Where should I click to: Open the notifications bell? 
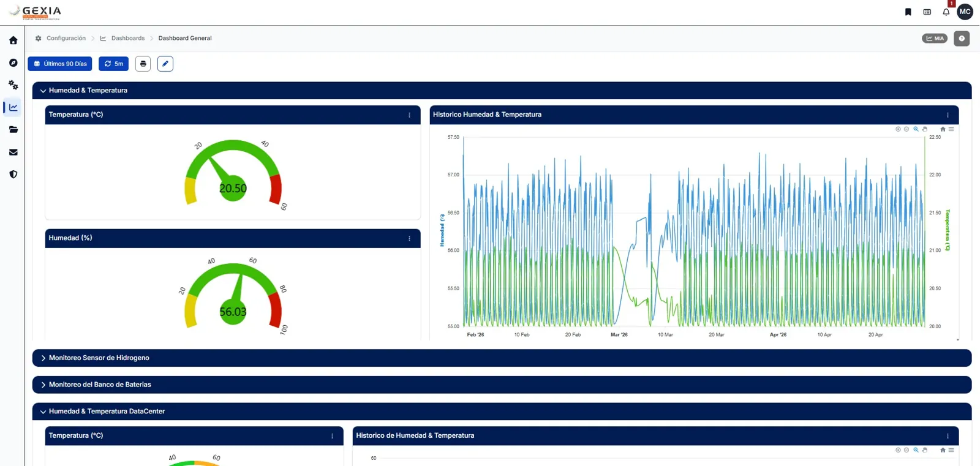[x=946, y=12]
